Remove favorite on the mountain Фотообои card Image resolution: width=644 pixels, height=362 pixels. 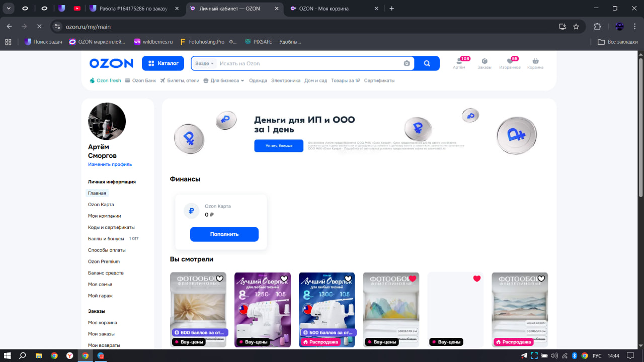[x=413, y=279]
